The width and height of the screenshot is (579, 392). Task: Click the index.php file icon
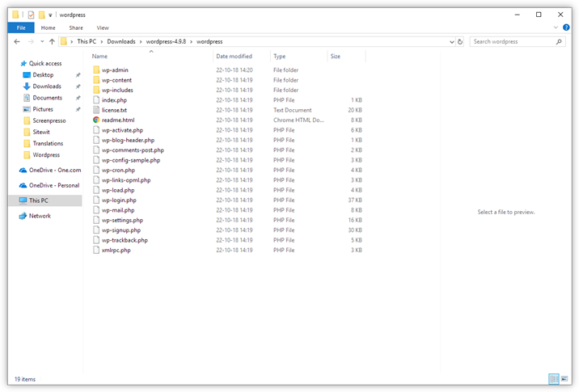tap(96, 99)
